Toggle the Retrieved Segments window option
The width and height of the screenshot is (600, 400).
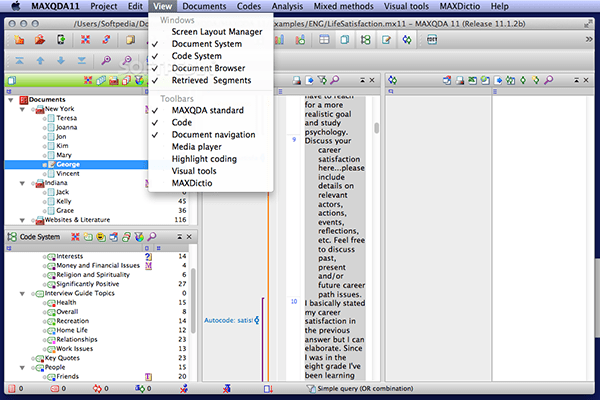(x=210, y=80)
